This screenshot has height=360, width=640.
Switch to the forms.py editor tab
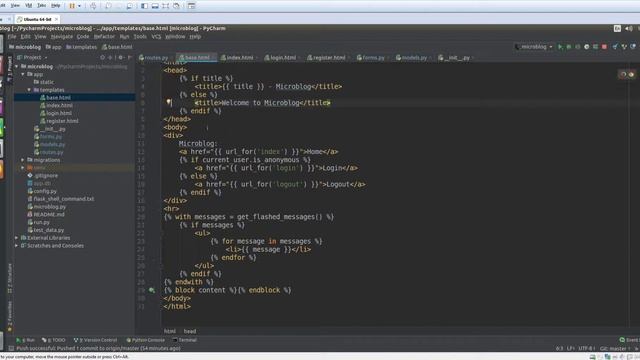point(372,58)
